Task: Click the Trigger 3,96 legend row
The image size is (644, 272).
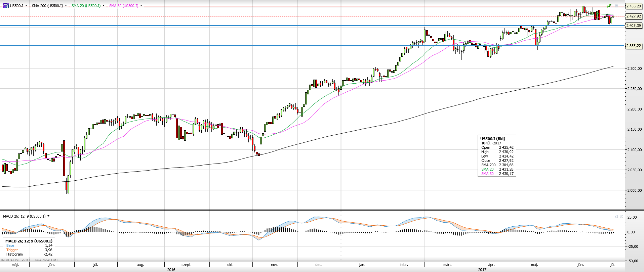Action: pos(29,250)
